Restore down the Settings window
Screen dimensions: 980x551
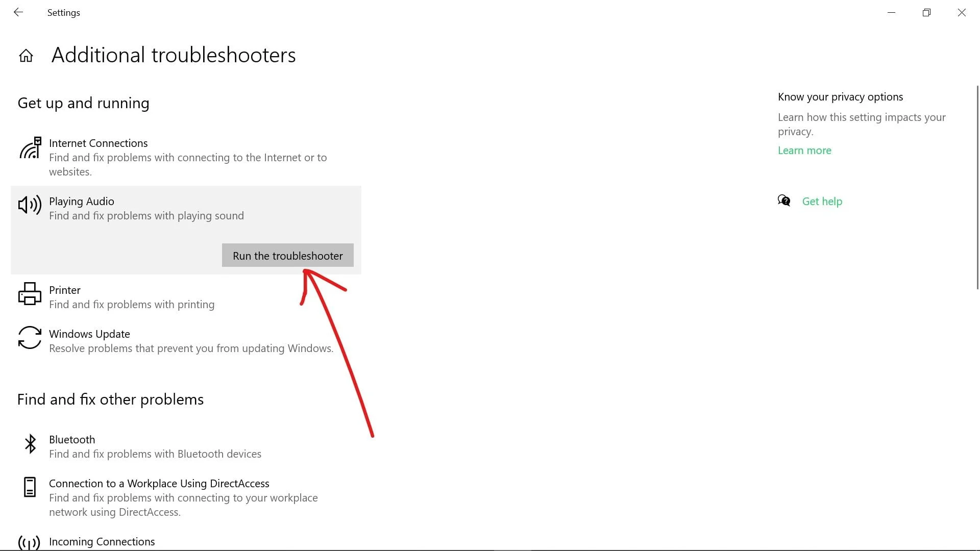(x=926, y=13)
